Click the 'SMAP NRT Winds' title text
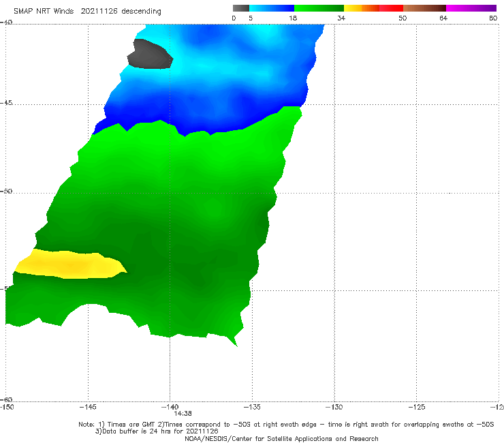504x443 pixels. pyautogui.click(x=44, y=11)
